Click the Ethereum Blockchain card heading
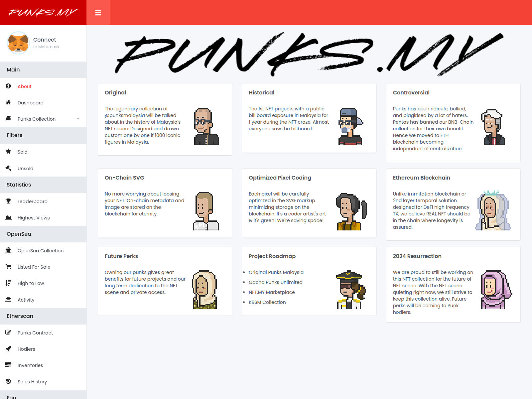This screenshot has height=399, width=532. coord(421,178)
